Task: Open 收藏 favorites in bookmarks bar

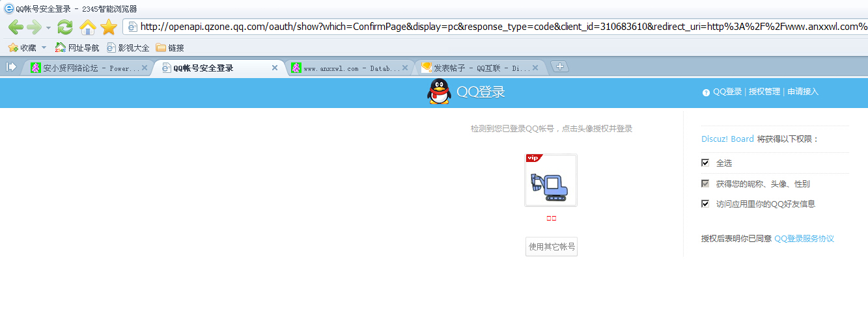Action: [22, 47]
